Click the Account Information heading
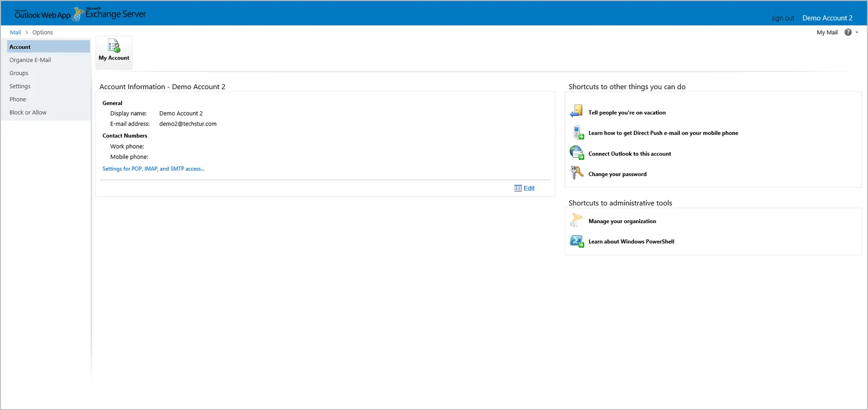868x410 pixels. coord(162,87)
